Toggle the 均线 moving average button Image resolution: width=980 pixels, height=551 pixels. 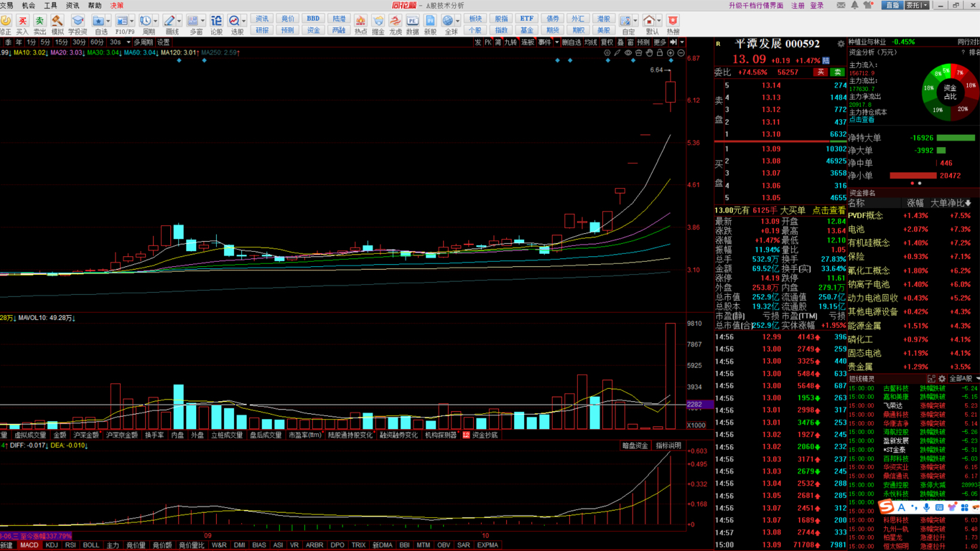591,43
